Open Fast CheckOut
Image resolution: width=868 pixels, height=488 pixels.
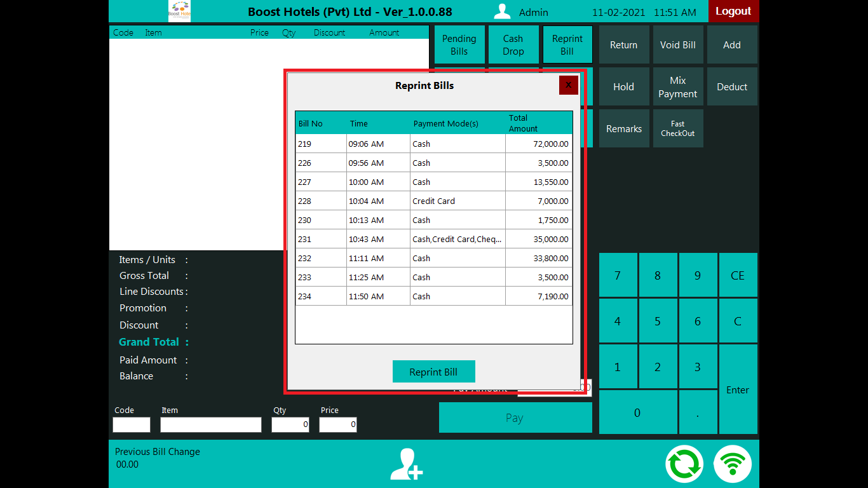point(677,128)
